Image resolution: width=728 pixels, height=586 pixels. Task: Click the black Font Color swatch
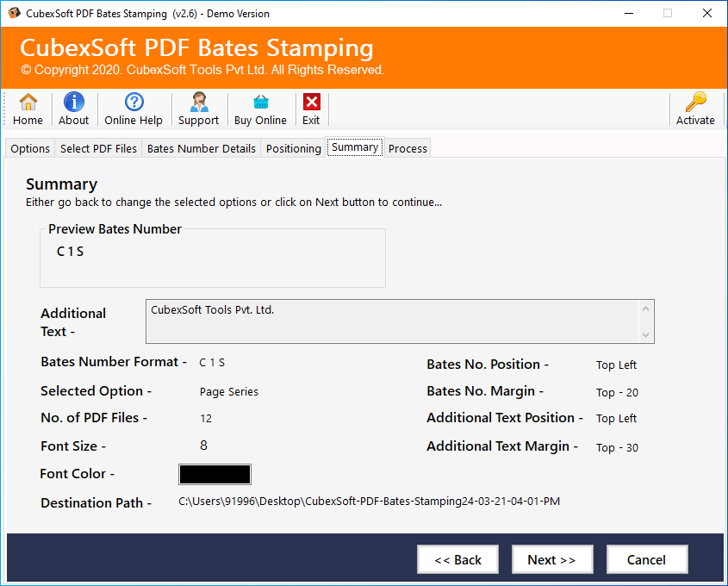click(x=215, y=474)
